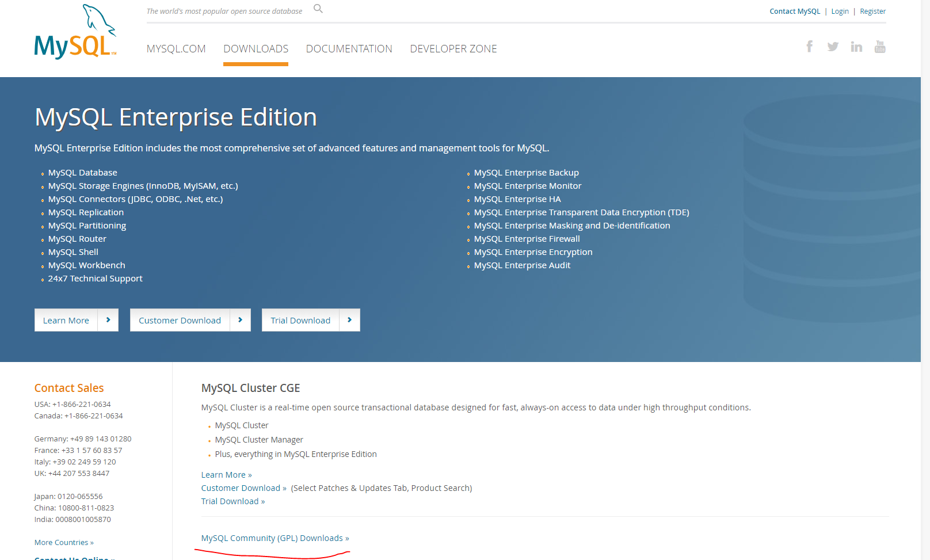Click MySQL Connectors list item
930x560 pixels.
pos(135,199)
